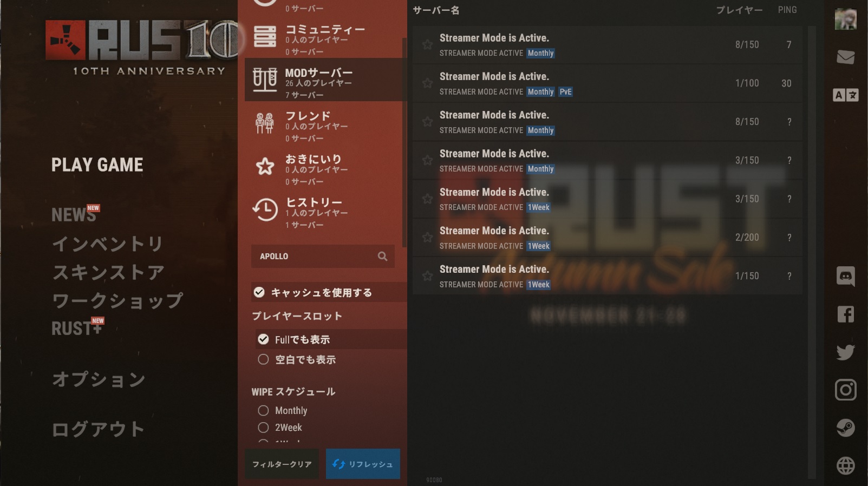Screen dimensions: 868x486
Task: Open the Steam icon in sidebar
Action: coord(845,428)
